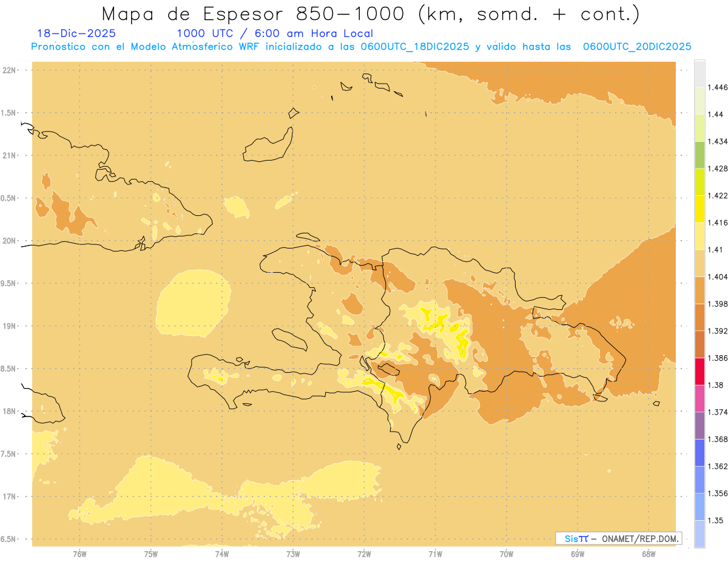
Task: Click the legend value '1.446'
Action: pyautogui.click(x=717, y=87)
